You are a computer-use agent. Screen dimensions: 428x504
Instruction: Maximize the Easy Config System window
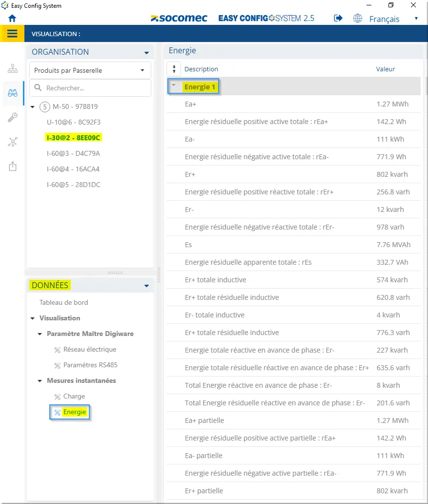(x=391, y=5)
